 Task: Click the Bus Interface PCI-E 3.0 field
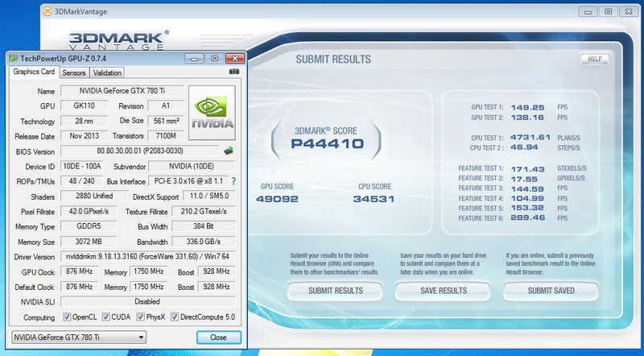[x=188, y=181]
